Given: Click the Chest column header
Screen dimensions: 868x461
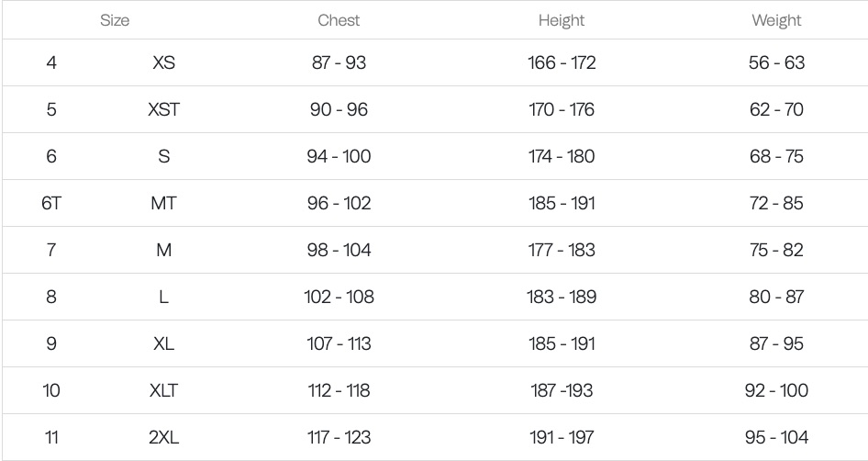Looking at the screenshot, I should [339, 19].
